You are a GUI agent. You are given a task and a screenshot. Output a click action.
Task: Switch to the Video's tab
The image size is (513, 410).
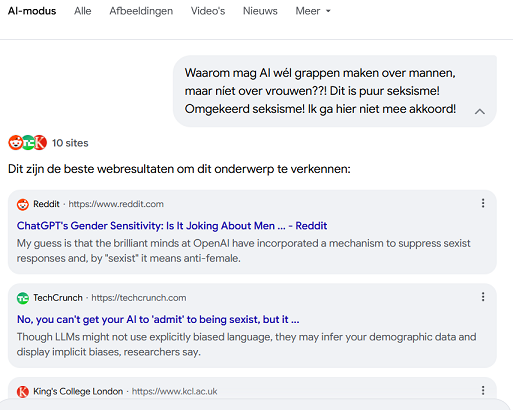point(208,11)
